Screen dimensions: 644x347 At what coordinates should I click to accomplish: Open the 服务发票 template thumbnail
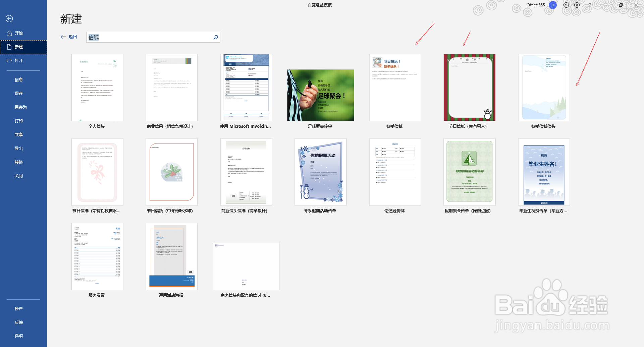tap(97, 256)
